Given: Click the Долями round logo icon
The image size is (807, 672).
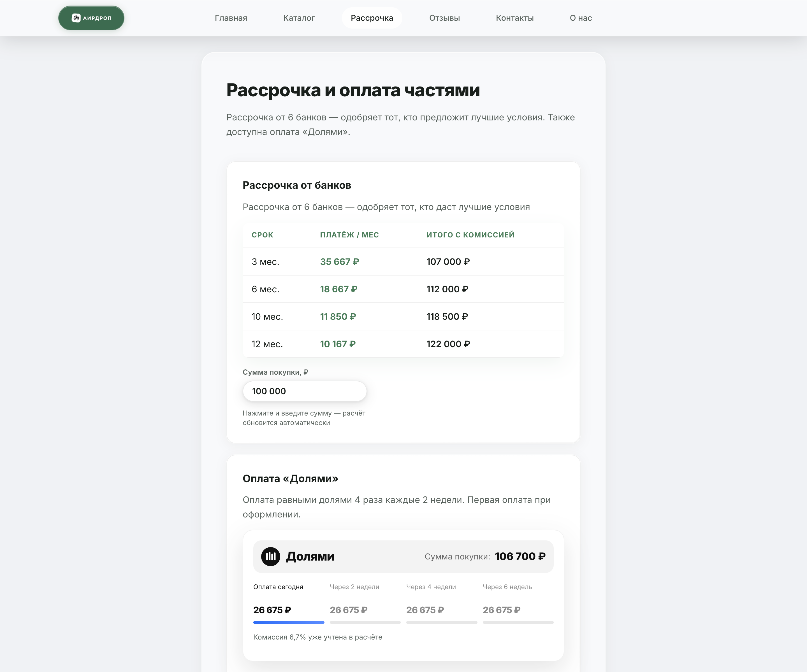Looking at the screenshot, I should [270, 556].
